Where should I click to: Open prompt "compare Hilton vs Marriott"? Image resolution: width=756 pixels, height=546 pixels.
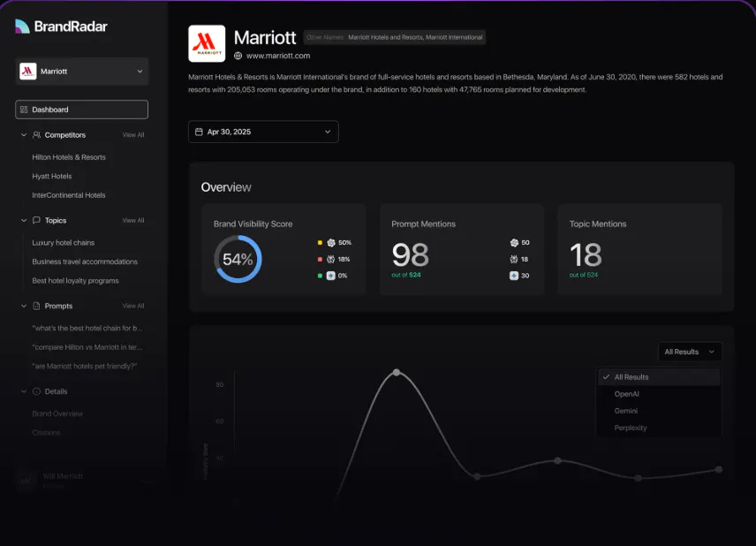point(87,347)
